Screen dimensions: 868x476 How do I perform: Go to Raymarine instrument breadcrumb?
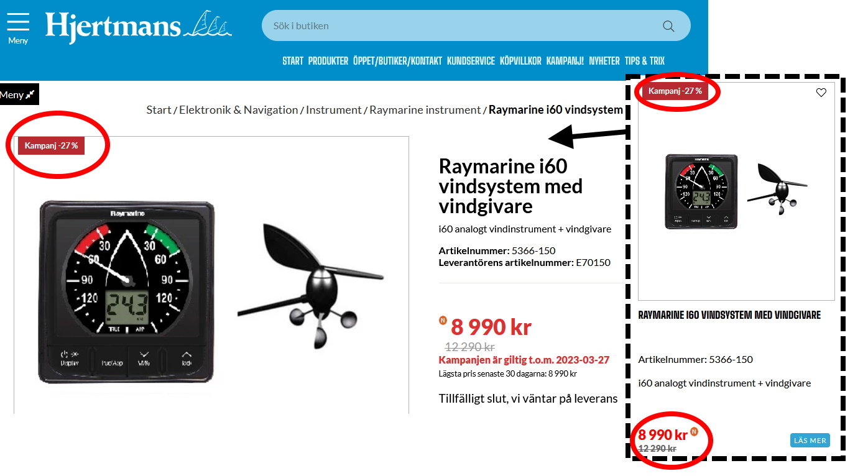coord(425,110)
